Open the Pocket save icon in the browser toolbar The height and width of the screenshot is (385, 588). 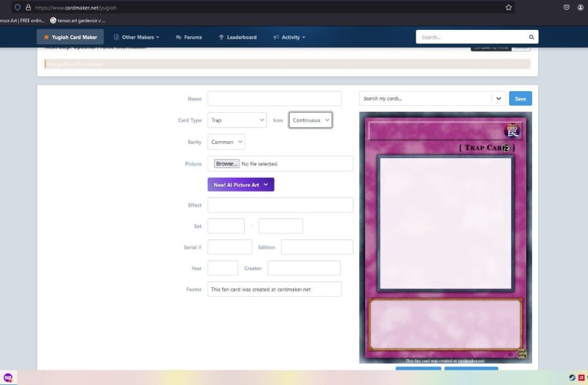pyautogui.click(x=566, y=8)
